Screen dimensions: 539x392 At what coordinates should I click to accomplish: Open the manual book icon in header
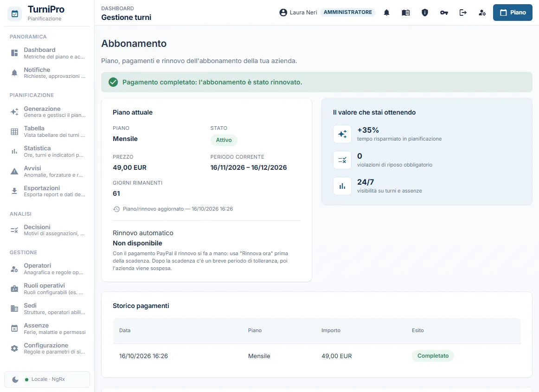point(405,13)
